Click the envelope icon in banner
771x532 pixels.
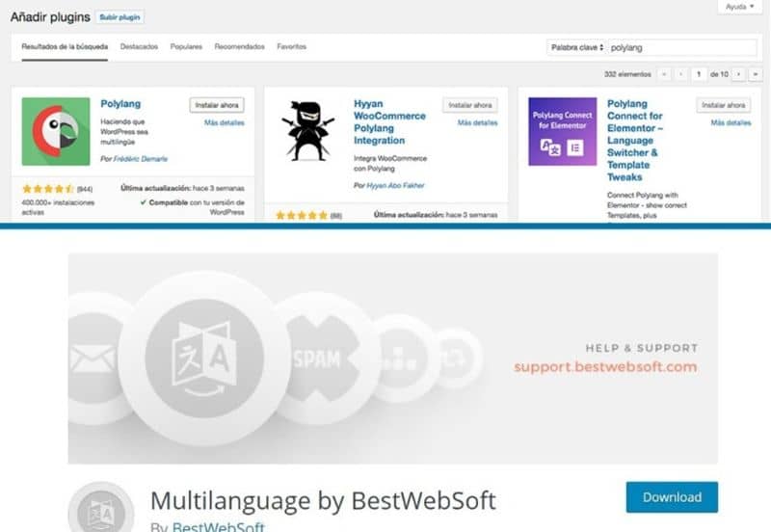coord(92,359)
